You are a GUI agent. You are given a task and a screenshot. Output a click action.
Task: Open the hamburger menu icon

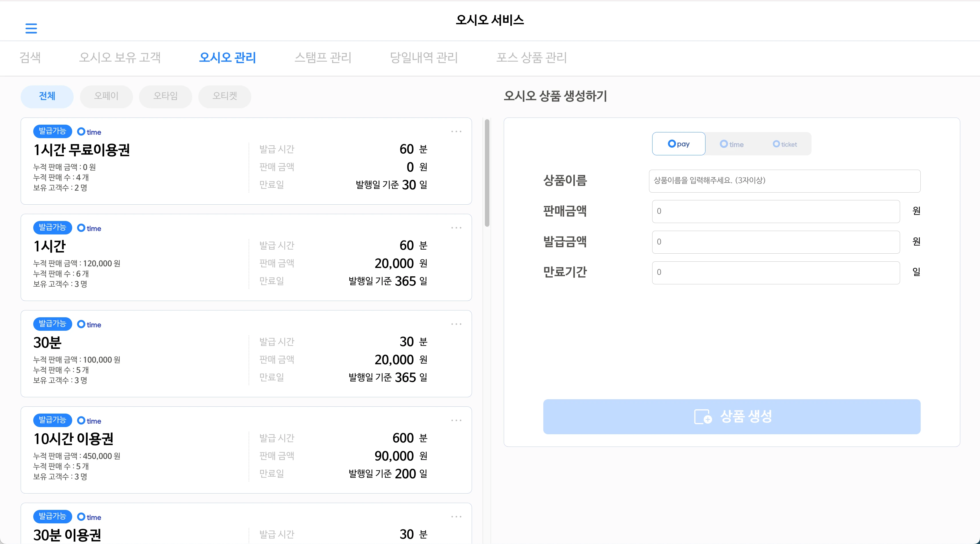coord(31,28)
